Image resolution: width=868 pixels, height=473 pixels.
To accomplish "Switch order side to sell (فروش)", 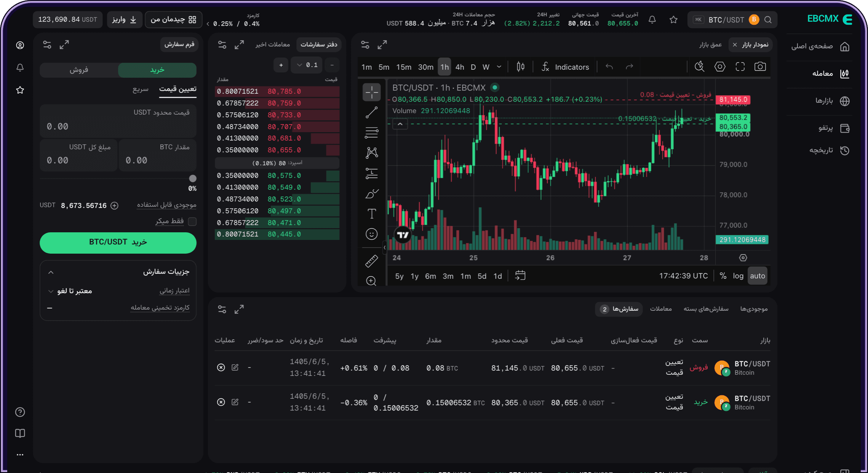I will (x=79, y=70).
